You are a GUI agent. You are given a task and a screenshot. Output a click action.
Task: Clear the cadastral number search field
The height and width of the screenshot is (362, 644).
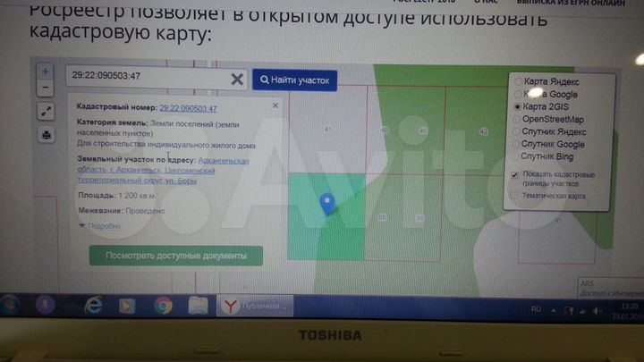pyautogui.click(x=237, y=79)
